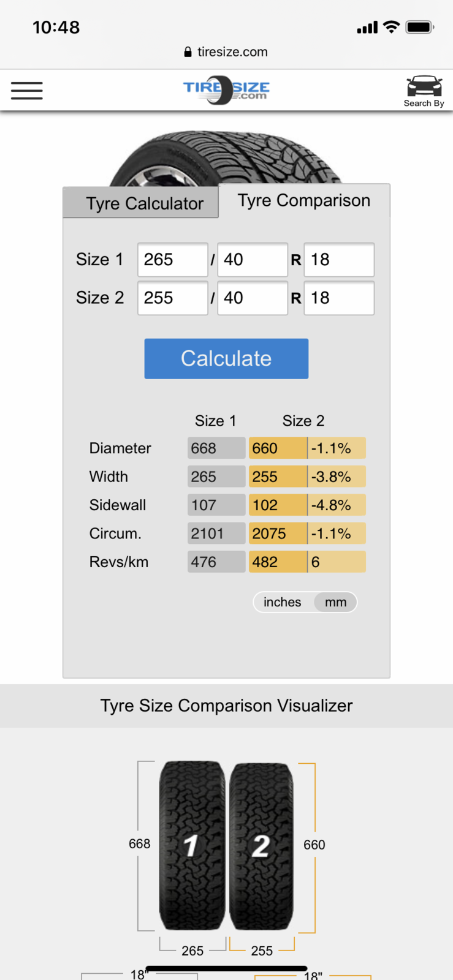453x980 pixels.
Task: Tap the tiresize.com address bar URL
Action: 232,52
